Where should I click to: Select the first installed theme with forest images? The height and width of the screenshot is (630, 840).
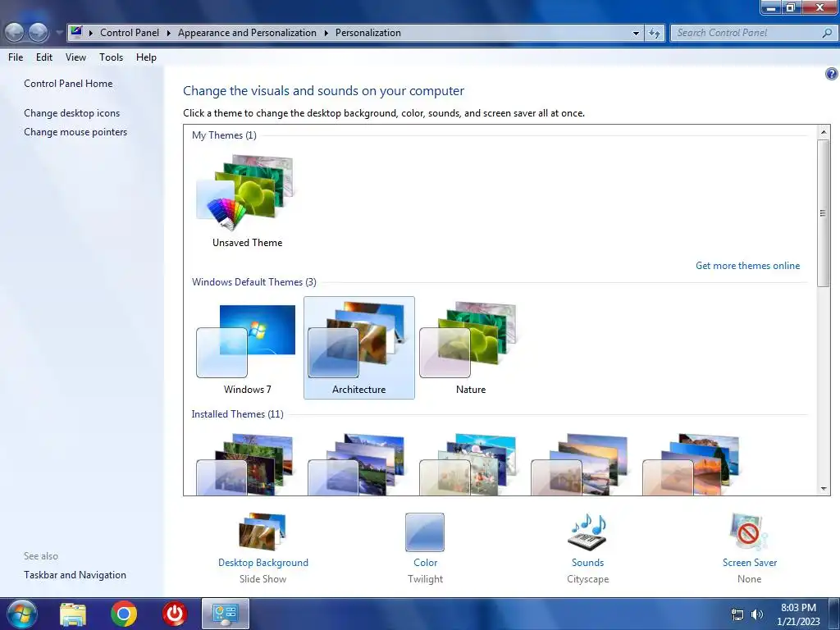pyautogui.click(x=245, y=464)
